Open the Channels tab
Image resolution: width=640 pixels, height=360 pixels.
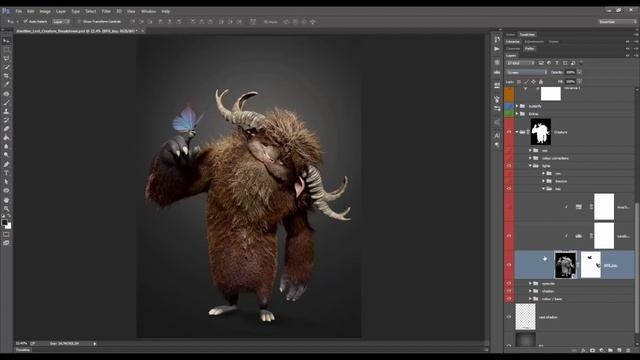point(513,49)
